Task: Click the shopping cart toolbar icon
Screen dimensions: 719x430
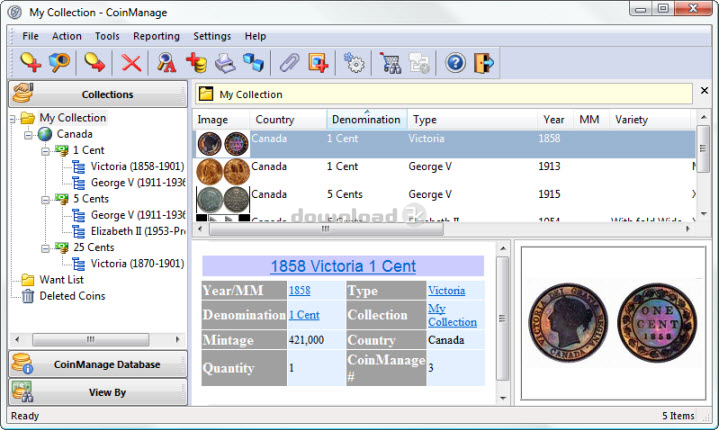Action: pyautogui.click(x=390, y=63)
